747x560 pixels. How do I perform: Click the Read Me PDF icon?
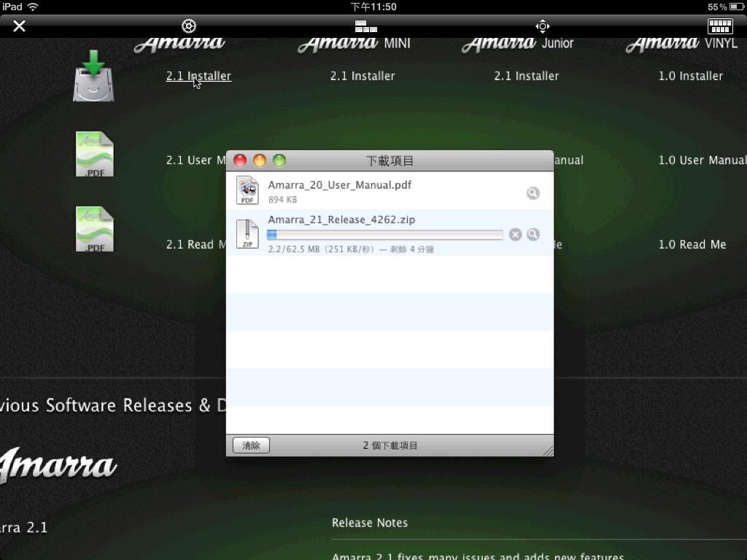pyautogui.click(x=94, y=229)
